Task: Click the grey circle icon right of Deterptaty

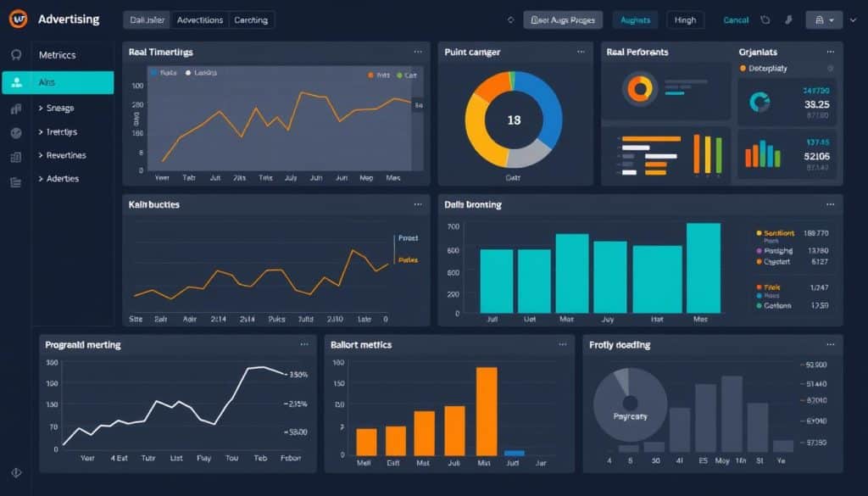Action: click(830, 69)
